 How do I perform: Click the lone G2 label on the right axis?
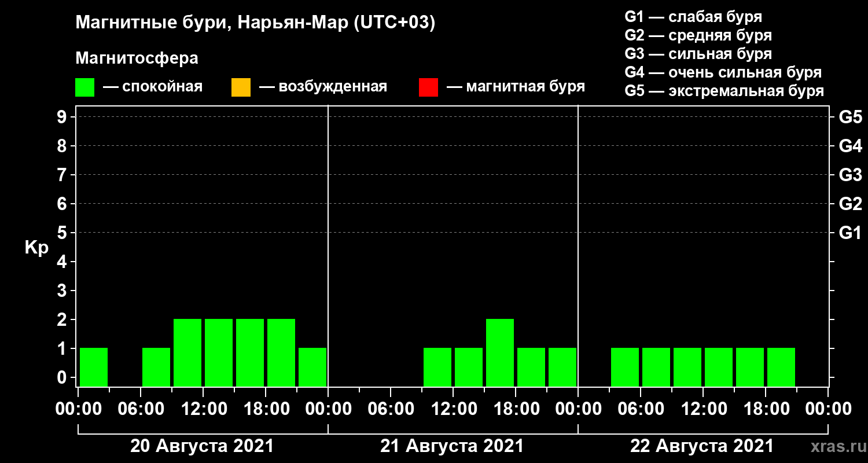pos(850,204)
